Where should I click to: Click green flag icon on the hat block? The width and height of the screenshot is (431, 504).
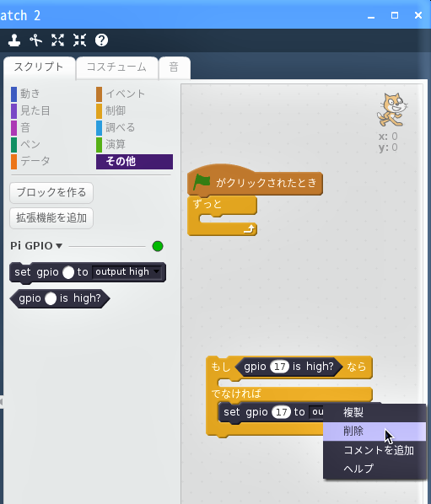(x=202, y=182)
